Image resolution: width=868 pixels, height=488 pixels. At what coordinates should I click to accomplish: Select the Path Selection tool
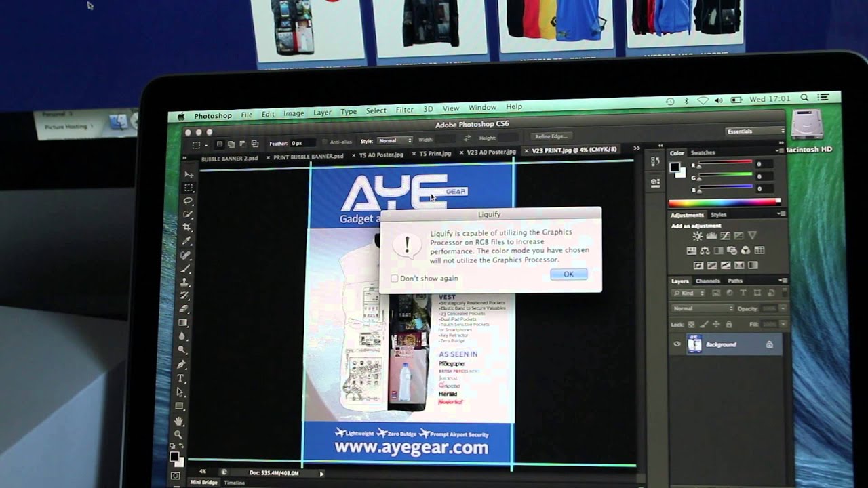(x=180, y=392)
